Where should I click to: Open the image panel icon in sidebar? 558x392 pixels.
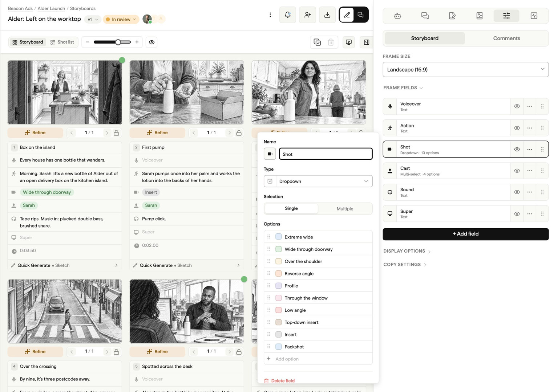480,16
